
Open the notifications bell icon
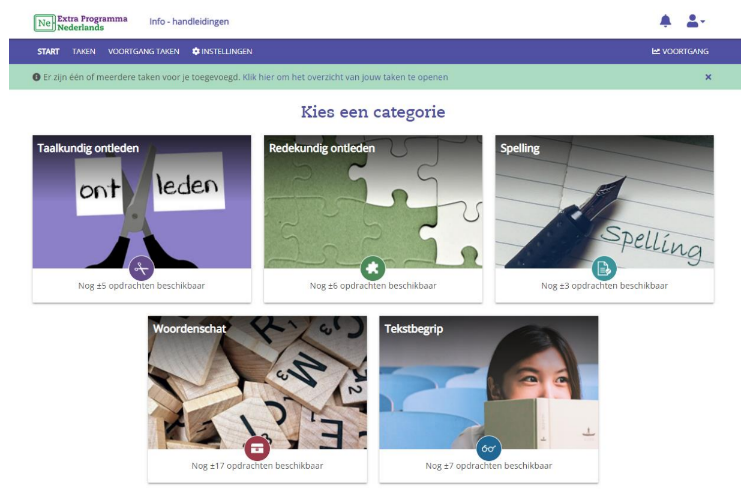665,21
